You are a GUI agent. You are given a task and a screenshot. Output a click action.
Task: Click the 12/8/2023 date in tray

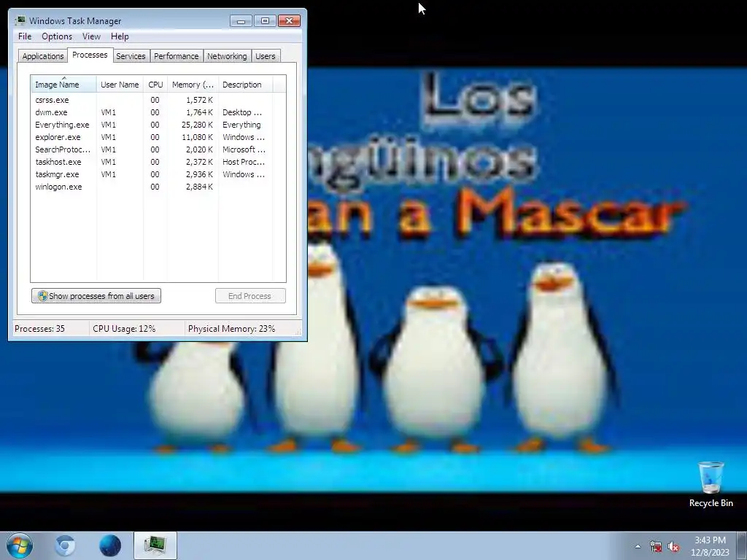[x=710, y=553]
